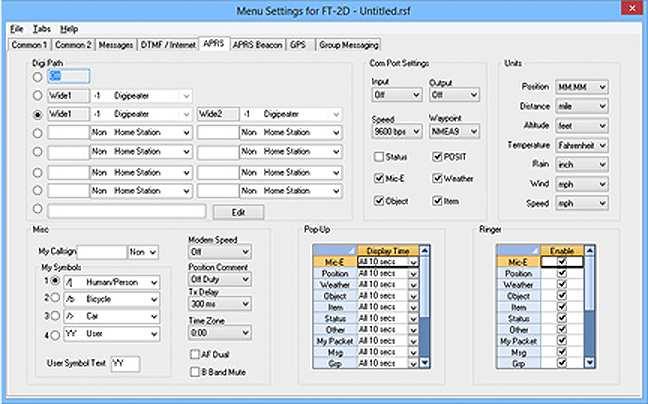Switch to the DTMF / Internet tab
The image size is (648, 404).
click(168, 45)
